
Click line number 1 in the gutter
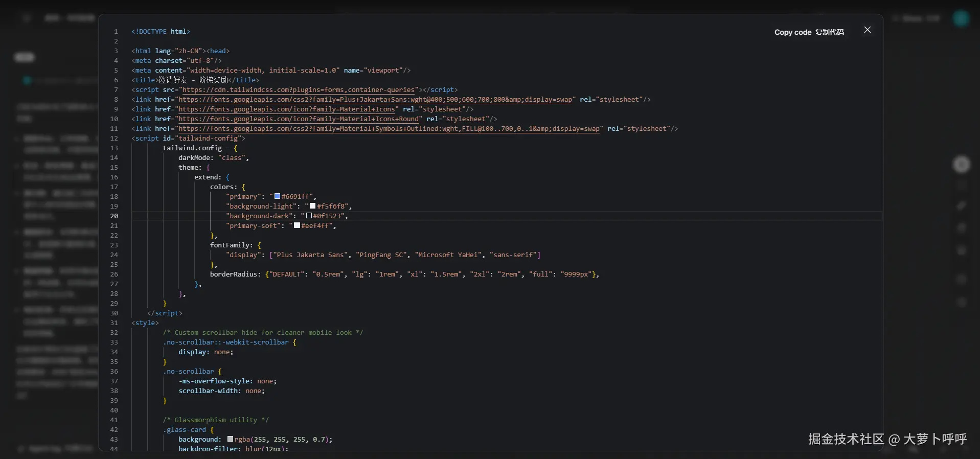(116, 32)
